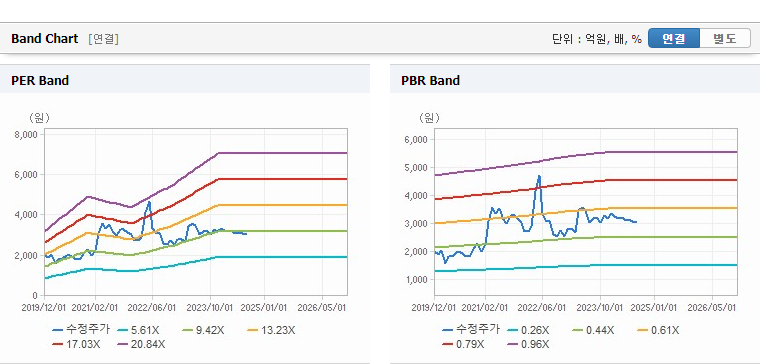This screenshot has height=364, width=760.
Task: Click the PBR Band panel title
Action: 430,80
